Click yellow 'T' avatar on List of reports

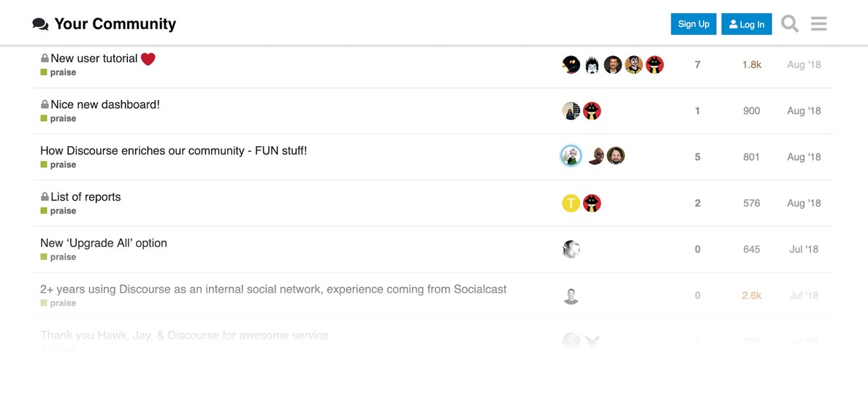(x=571, y=203)
